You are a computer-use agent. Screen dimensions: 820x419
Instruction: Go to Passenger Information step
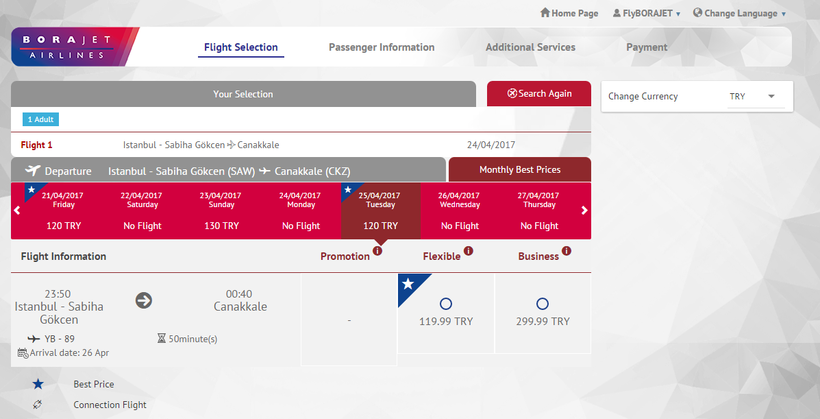pos(381,47)
